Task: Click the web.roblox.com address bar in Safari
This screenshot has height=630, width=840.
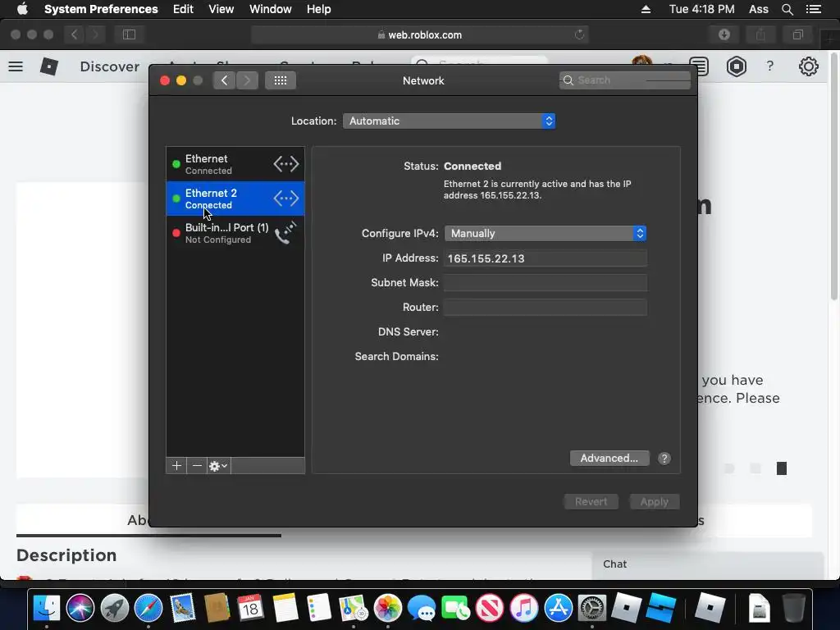Action: click(419, 34)
